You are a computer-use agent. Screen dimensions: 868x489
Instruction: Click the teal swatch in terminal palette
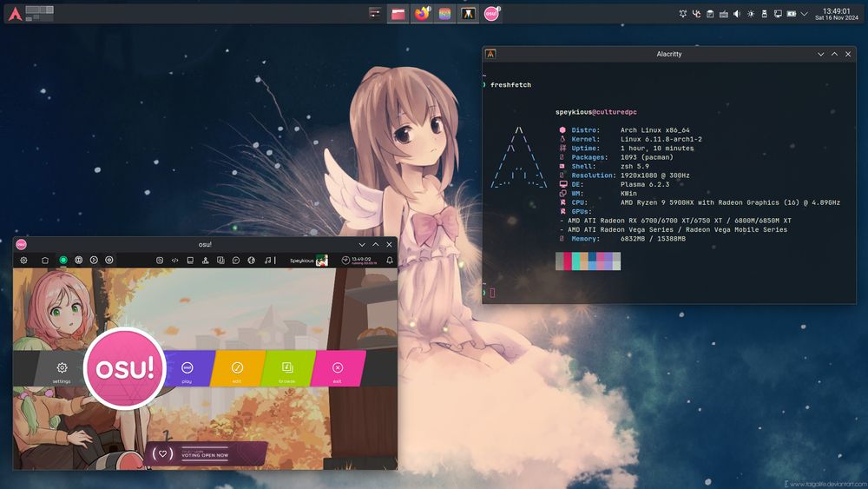575,261
